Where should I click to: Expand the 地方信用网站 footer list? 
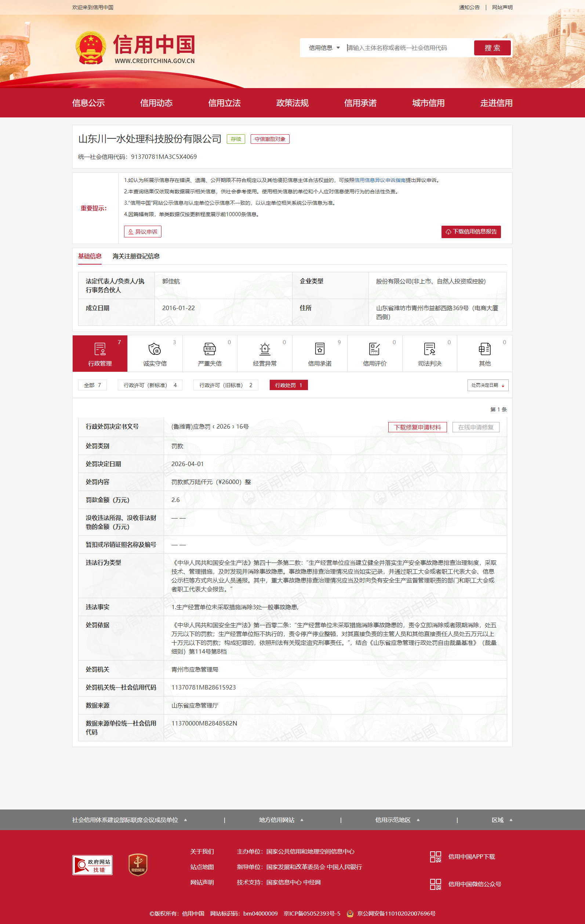pos(281,820)
